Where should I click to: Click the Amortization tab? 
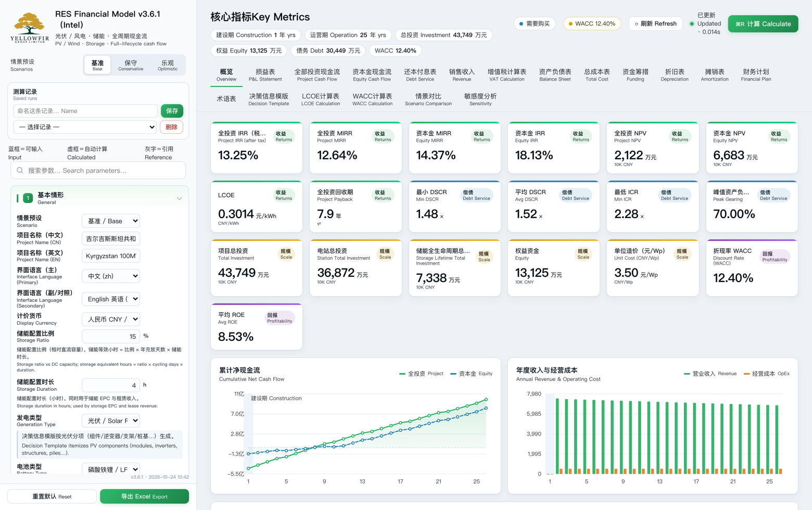tap(714, 75)
